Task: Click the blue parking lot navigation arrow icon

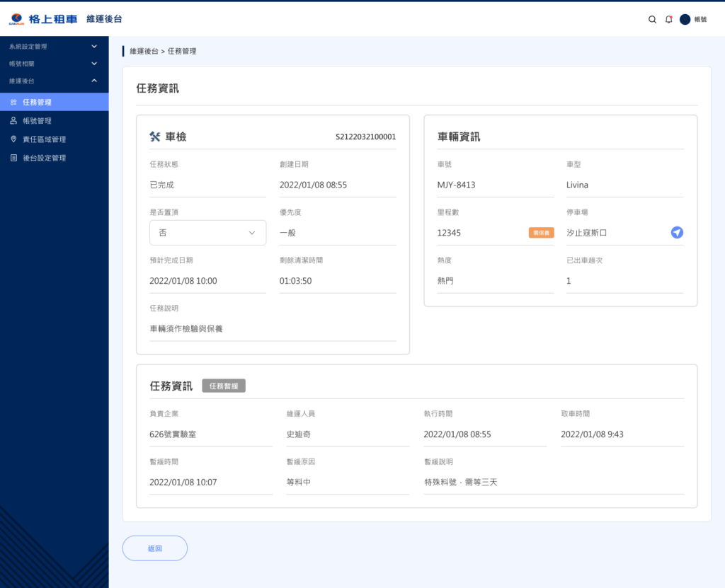Action: [677, 232]
